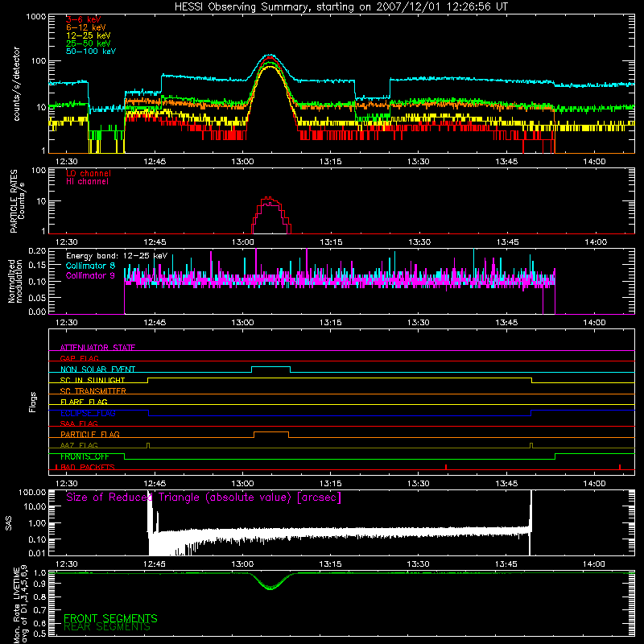Click the raised NON SOLAR EVENT step
Image resolution: width=644 pixels, height=644 pixels.
pos(270,367)
